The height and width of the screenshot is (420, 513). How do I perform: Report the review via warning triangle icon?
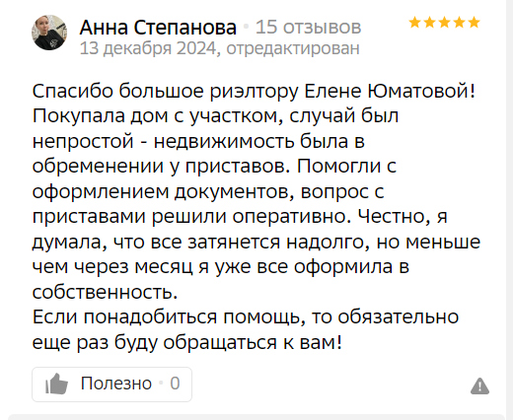(x=479, y=385)
